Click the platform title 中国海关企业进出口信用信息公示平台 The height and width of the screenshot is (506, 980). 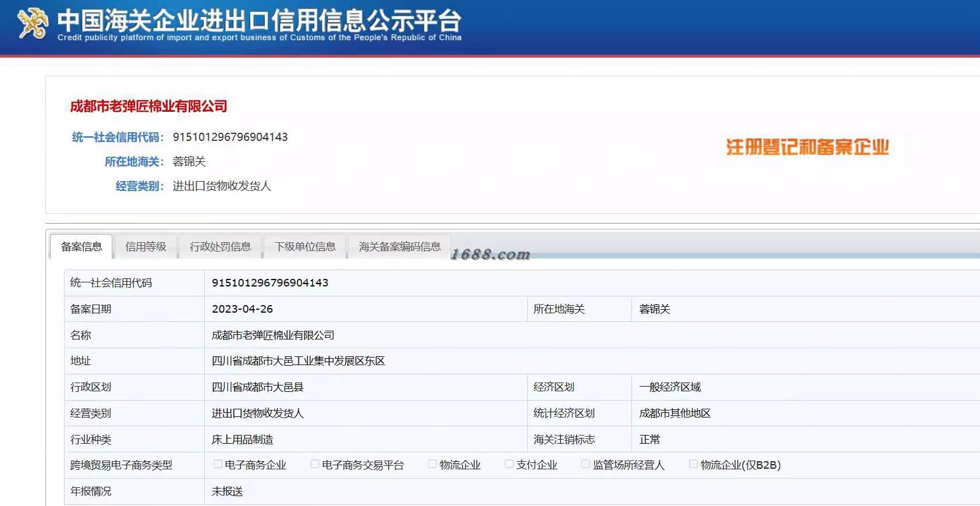click(260, 20)
